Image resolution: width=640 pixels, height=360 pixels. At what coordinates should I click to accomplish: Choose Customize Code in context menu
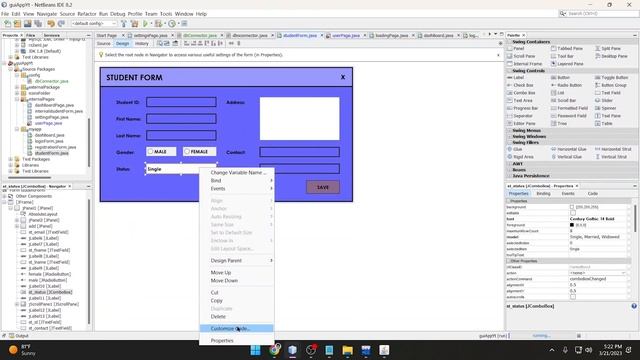[x=236, y=329]
